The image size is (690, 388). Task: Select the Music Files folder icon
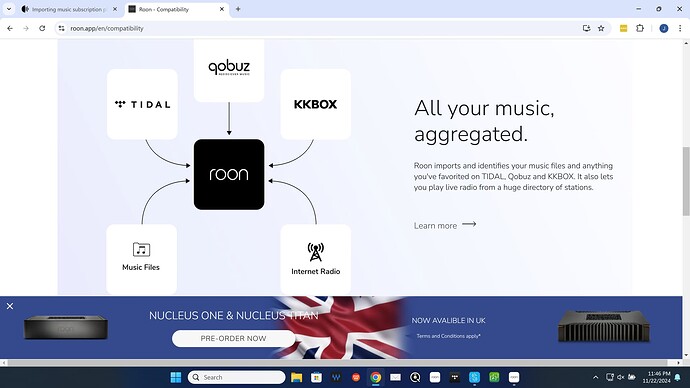pos(141,249)
